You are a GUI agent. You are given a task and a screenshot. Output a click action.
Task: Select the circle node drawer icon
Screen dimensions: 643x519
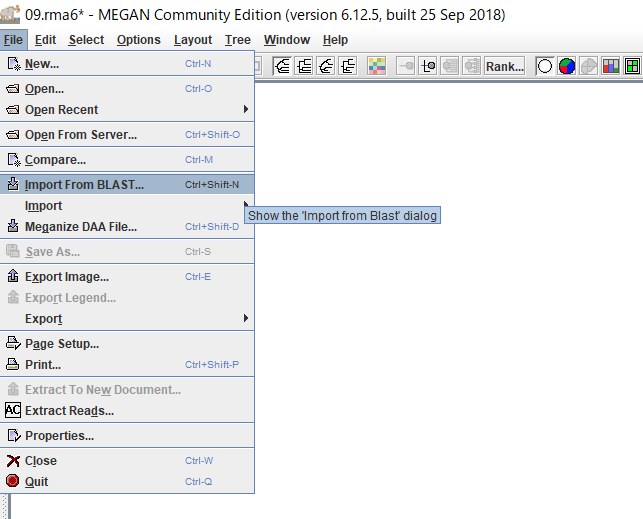tap(545, 66)
